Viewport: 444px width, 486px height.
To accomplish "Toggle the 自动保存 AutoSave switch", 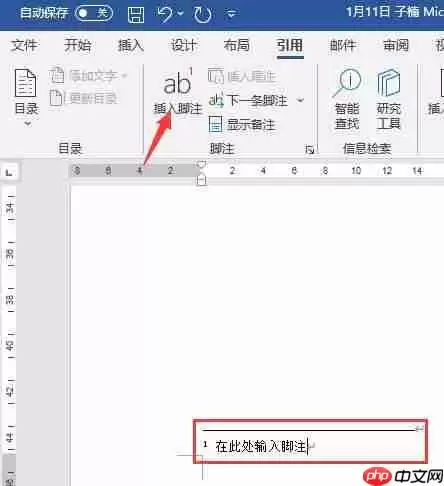I will tap(94, 13).
